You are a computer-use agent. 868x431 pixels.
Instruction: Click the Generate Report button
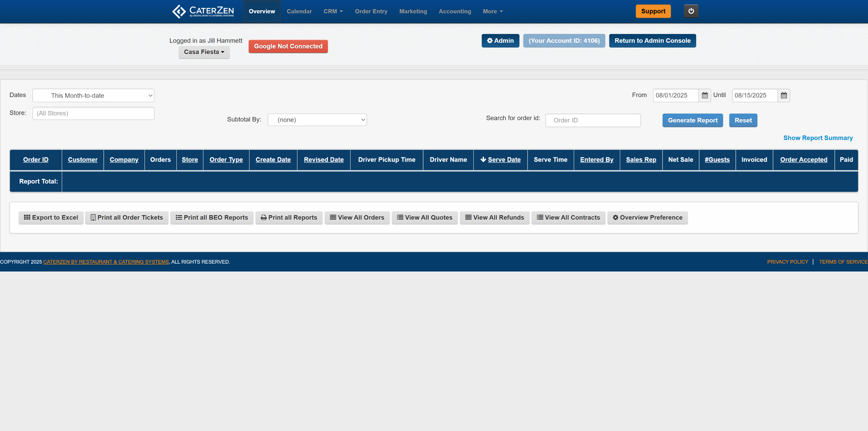tap(692, 120)
